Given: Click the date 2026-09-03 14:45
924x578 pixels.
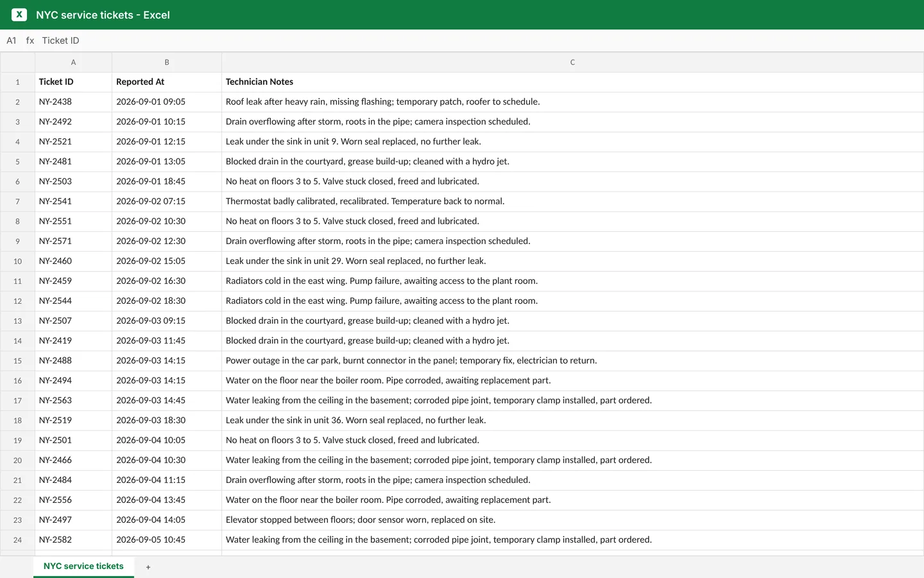Looking at the screenshot, I should pos(167,401).
